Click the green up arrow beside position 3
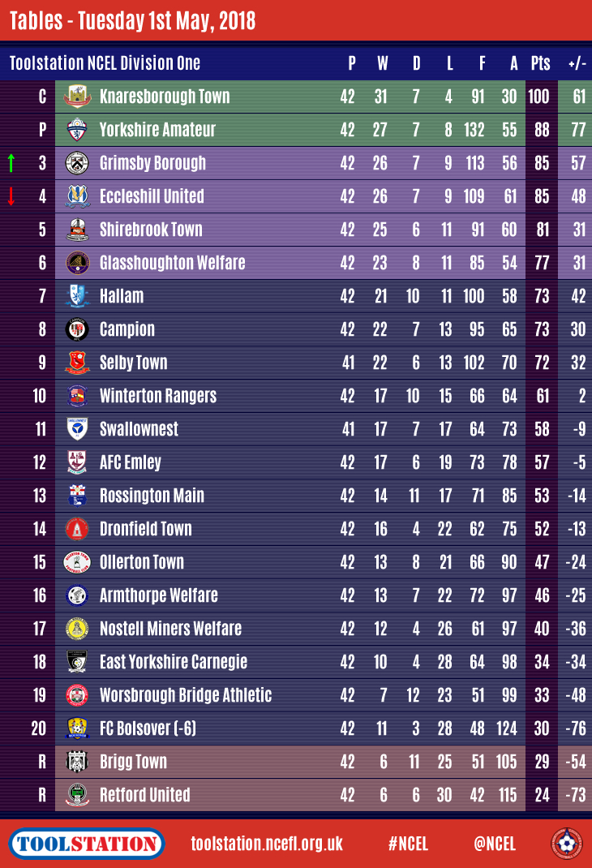This screenshot has height=868, width=592. 11,163
